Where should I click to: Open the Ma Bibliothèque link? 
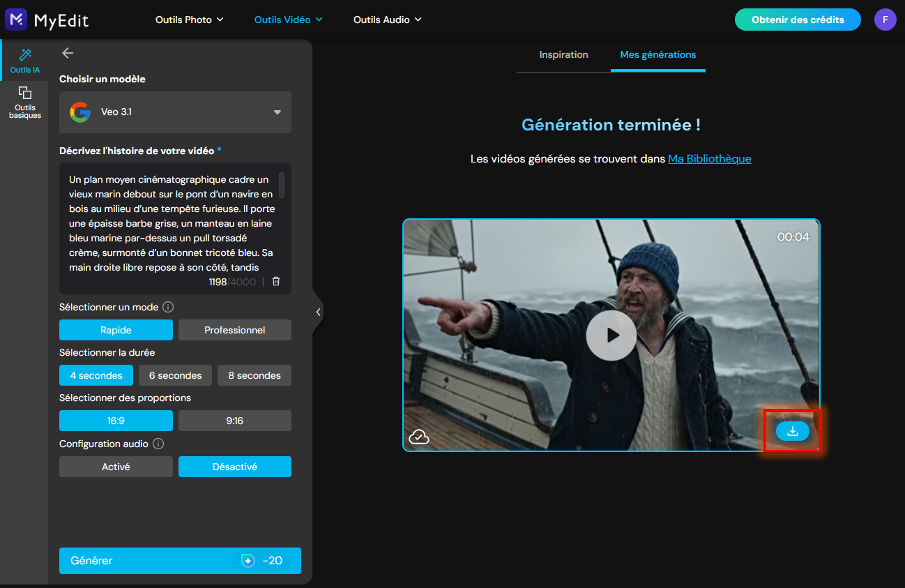pyautogui.click(x=709, y=159)
